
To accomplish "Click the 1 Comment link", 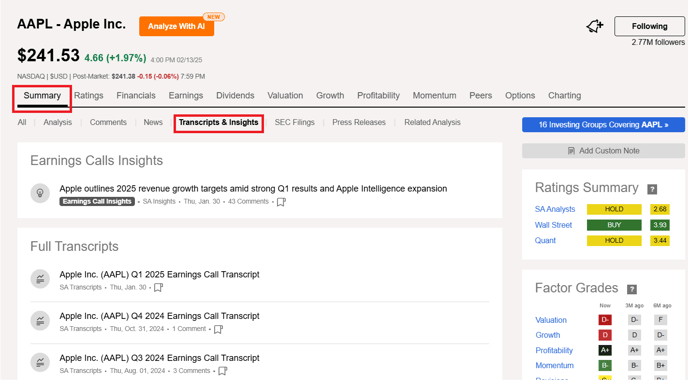I will pos(189,329).
